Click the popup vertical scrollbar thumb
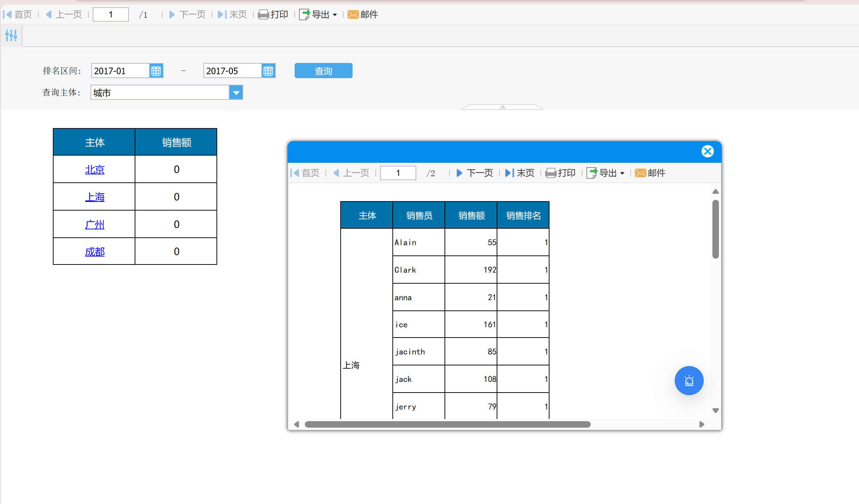Viewport: 859px width, 504px height. 715,229
